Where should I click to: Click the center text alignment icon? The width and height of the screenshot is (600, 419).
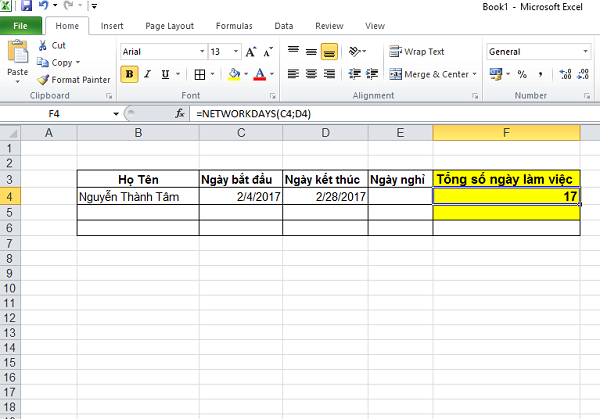[x=312, y=74]
